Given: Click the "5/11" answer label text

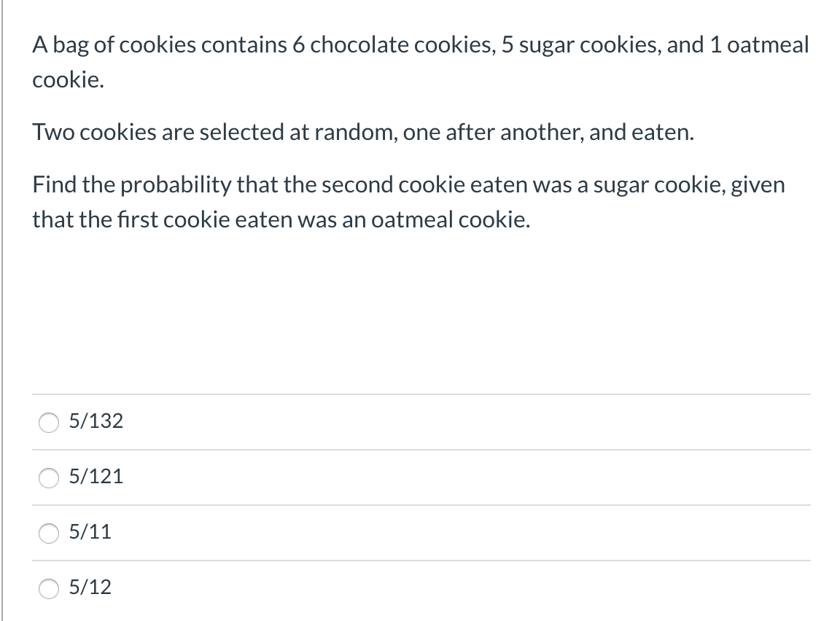Looking at the screenshot, I should coord(90,531).
